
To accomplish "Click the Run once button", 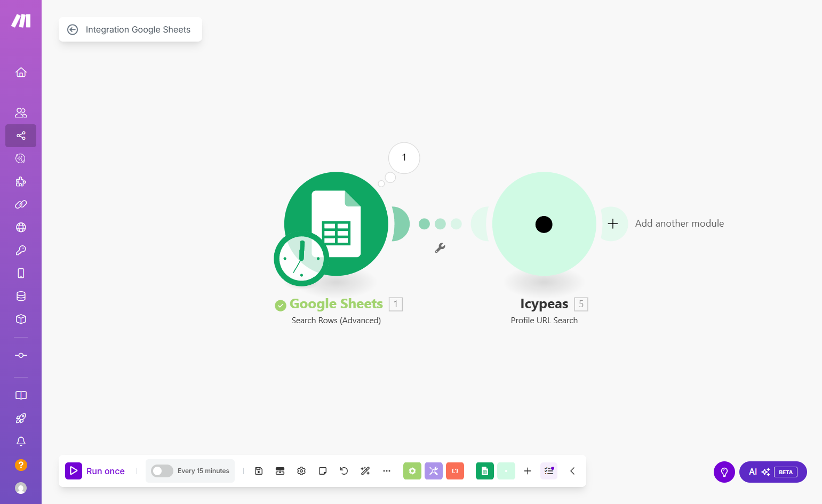I will click(95, 471).
